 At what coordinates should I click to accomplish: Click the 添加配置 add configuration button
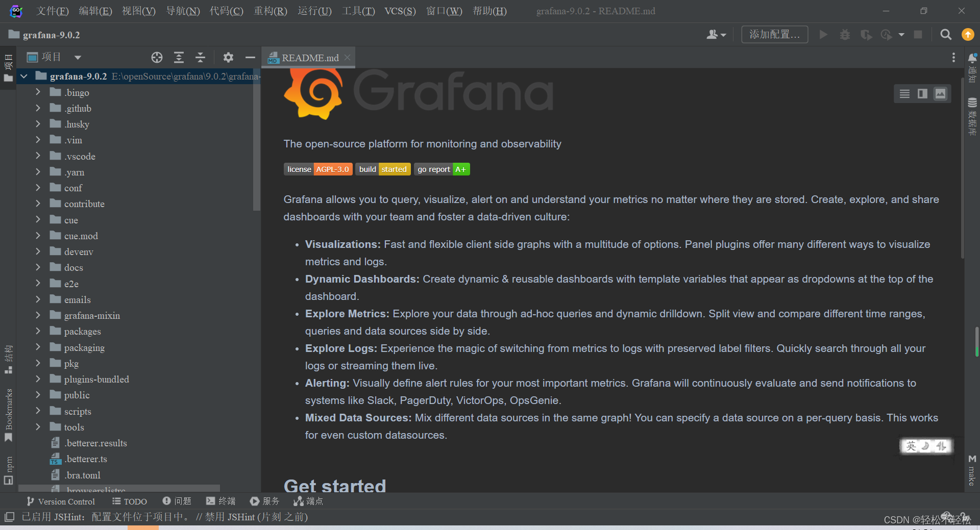774,35
